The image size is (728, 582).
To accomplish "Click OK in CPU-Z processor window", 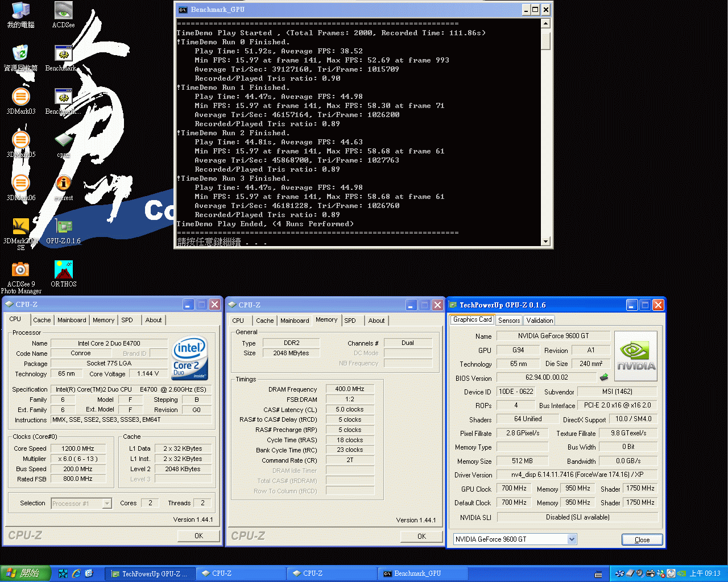I will pos(198,535).
